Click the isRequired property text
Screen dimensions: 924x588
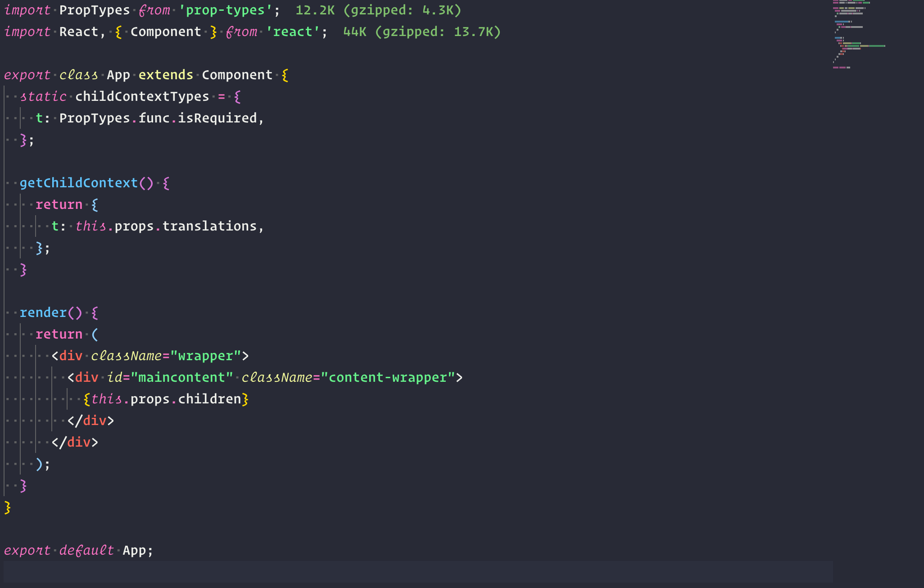click(x=217, y=118)
